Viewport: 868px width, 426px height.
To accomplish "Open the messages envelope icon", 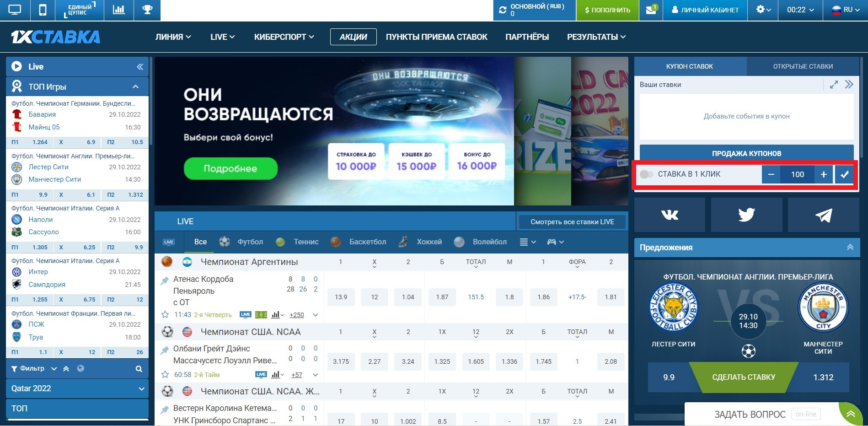I will [651, 10].
